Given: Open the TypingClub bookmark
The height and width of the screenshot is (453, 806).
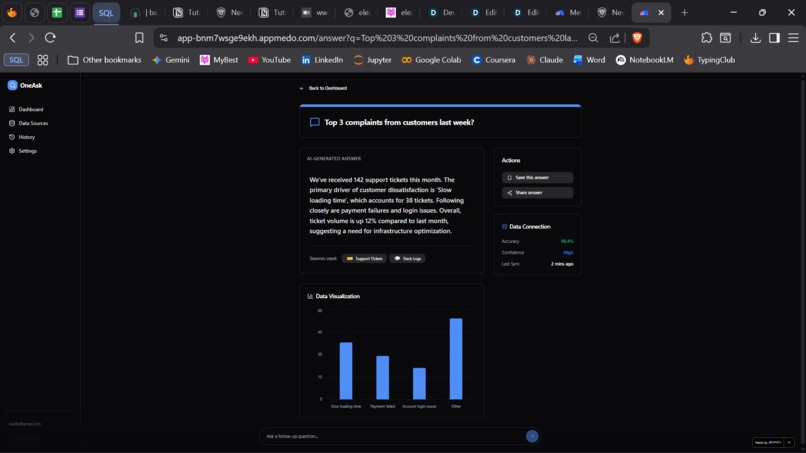Looking at the screenshot, I should [x=709, y=60].
